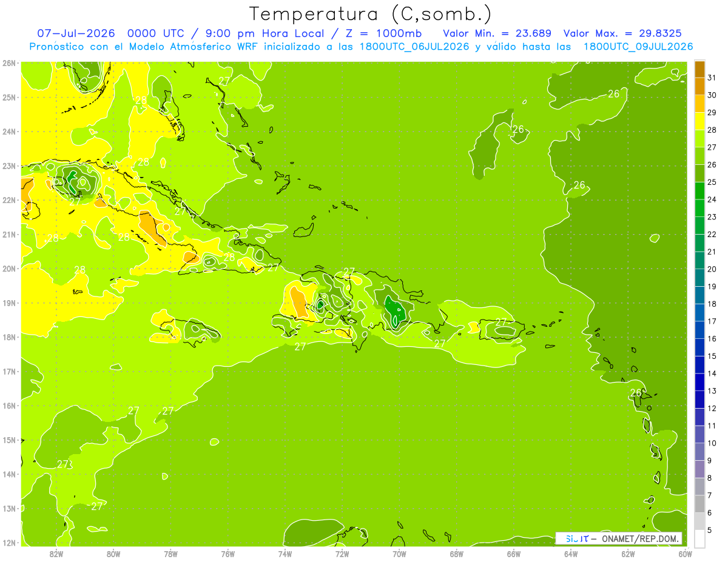Click the 15 label on the color scale
This screenshot has width=728, height=562.
point(712,356)
